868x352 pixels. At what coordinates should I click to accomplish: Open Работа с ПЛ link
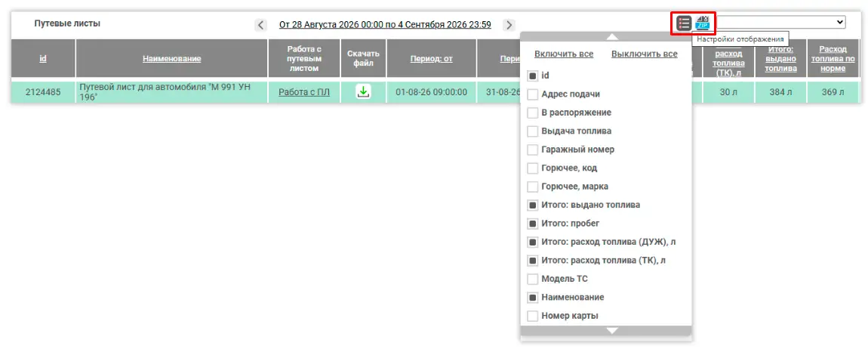304,92
